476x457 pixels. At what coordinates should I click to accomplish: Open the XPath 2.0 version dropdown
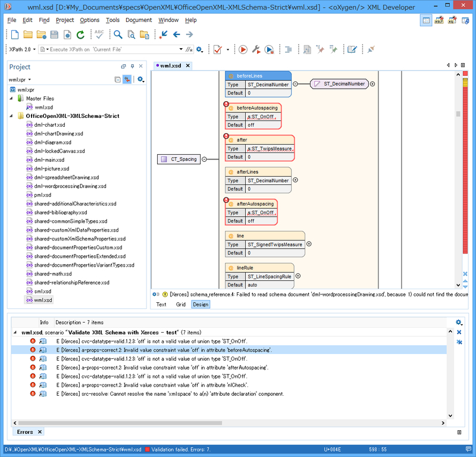33,49
